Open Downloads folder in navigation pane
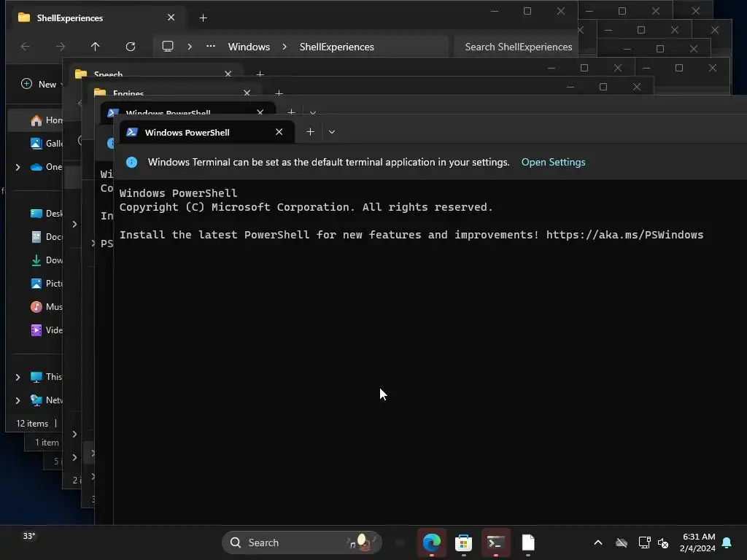 (x=47, y=260)
